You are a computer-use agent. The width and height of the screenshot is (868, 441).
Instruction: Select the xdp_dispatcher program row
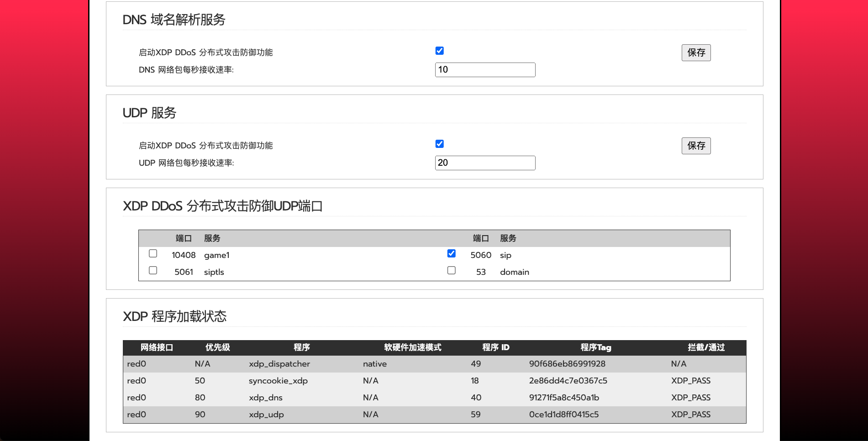(x=279, y=364)
